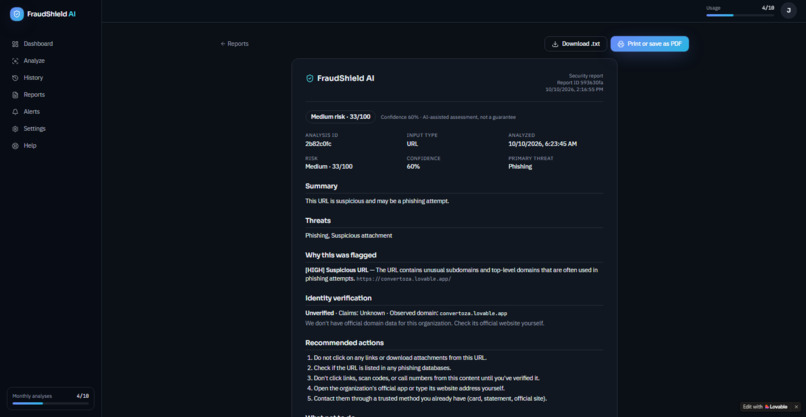Download the report as .txt

(576, 44)
